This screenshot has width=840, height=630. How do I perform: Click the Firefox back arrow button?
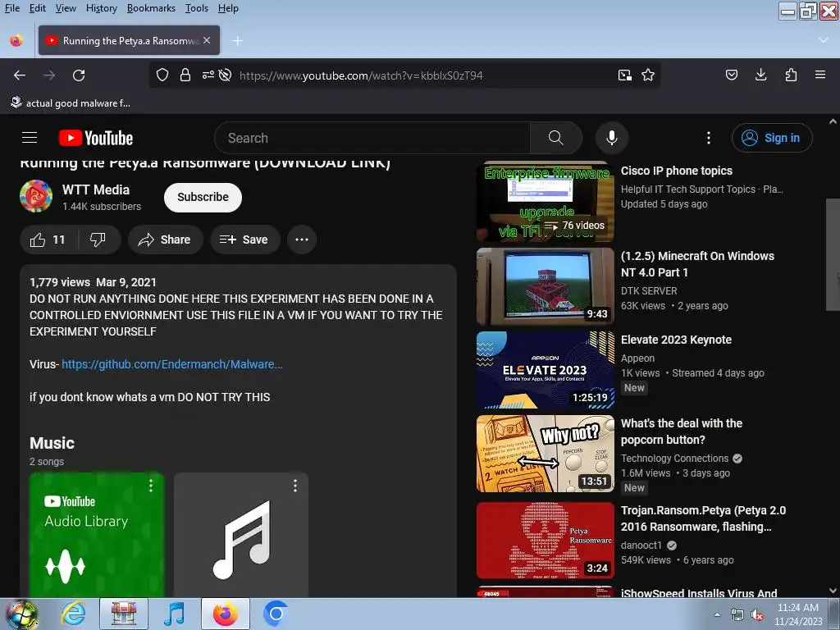pyautogui.click(x=20, y=75)
